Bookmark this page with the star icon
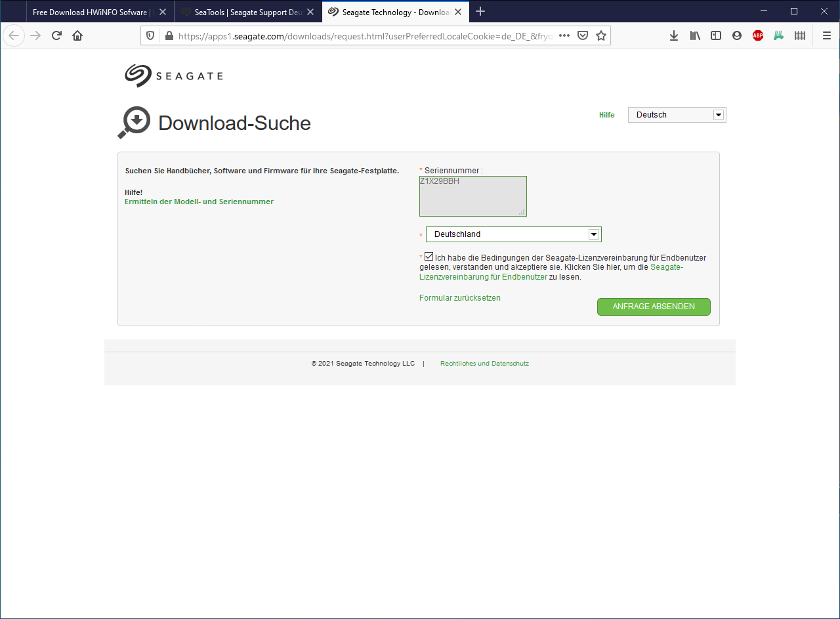Image resolution: width=840 pixels, height=619 pixels. click(600, 35)
